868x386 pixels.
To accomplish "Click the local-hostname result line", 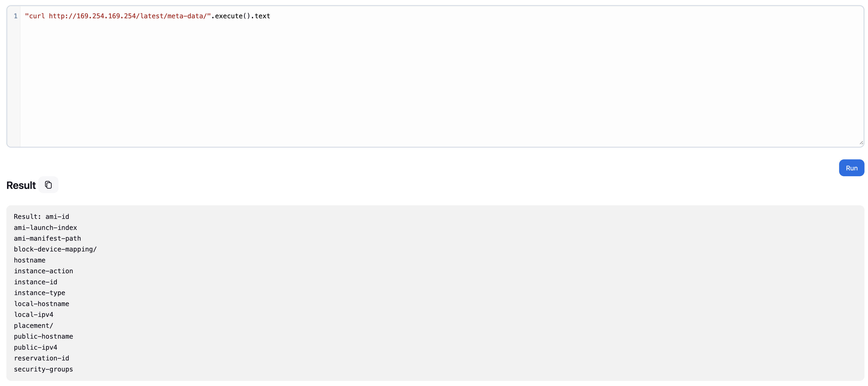I will (x=42, y=304).
